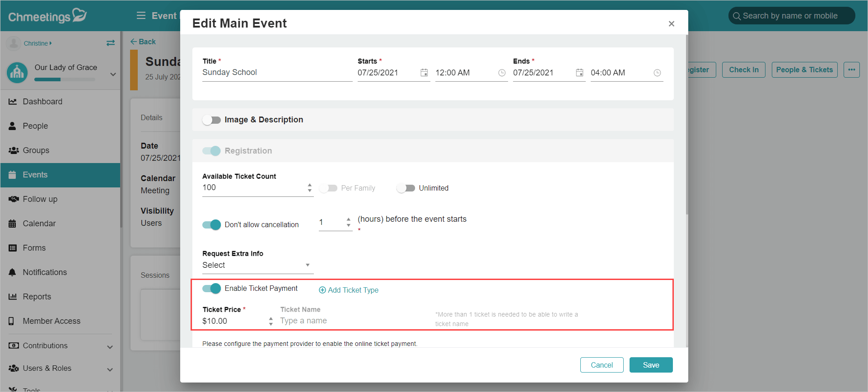Close the Edit Main Event dialog
This screenshot has width=868, height=392.
tap(672, 23)
